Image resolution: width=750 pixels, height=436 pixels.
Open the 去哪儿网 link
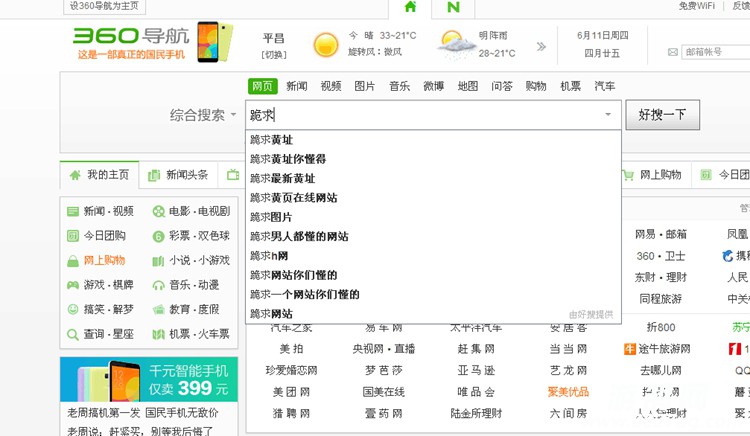point(661,371)
